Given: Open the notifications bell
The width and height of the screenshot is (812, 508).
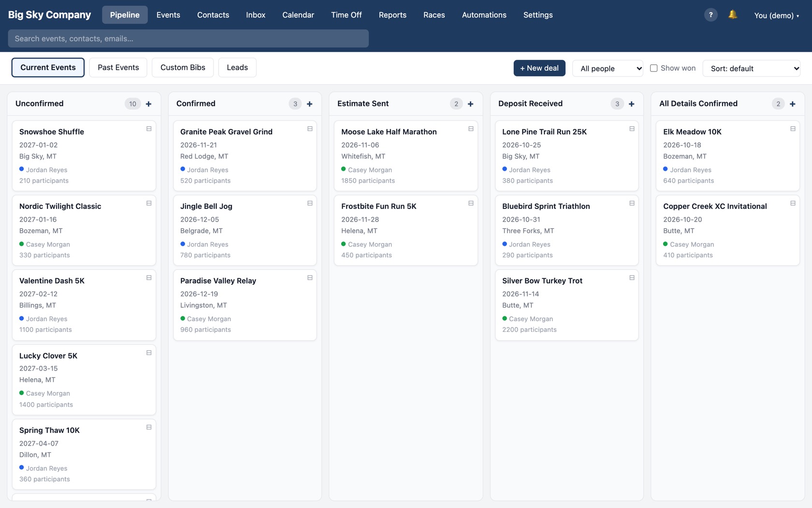Looking at the screenshot, I should tap(733, 15).
